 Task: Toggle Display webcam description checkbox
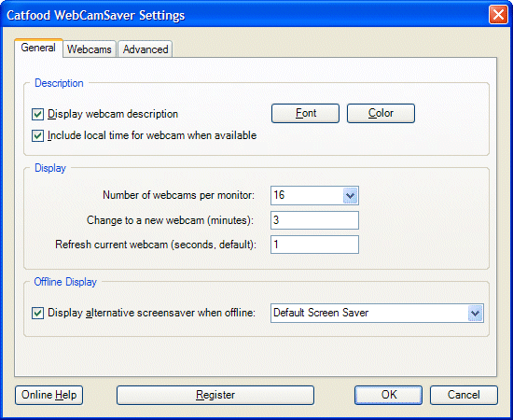(x=37, y=114)
